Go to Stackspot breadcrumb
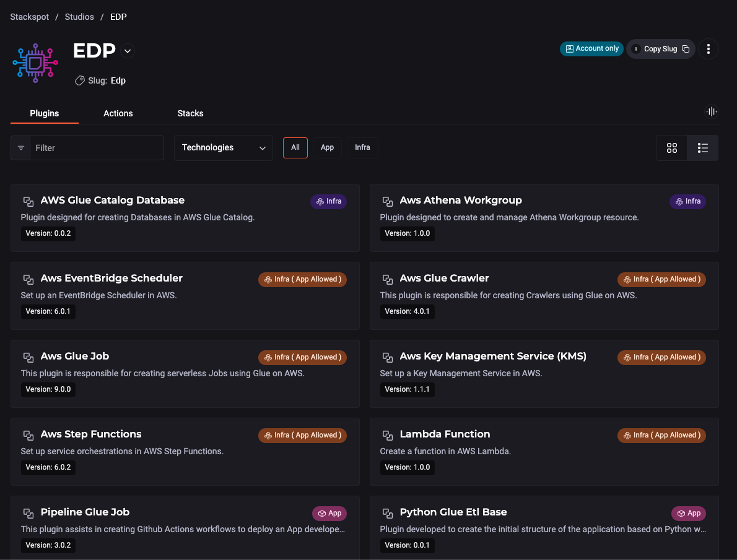 coord(30,17)
